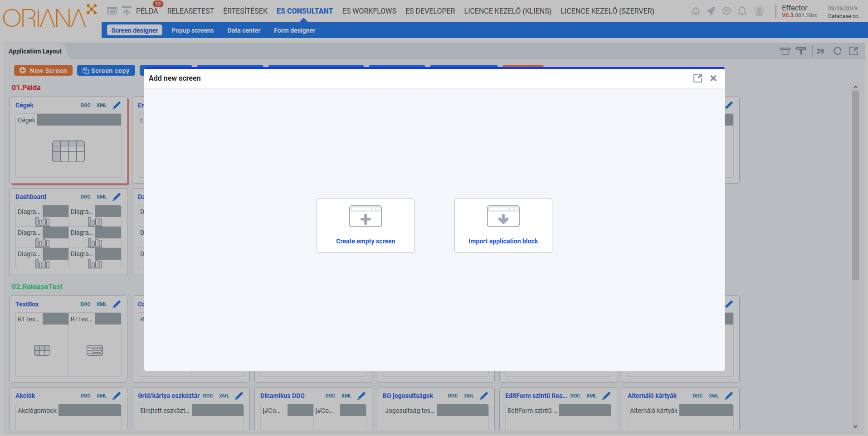The width and height of the screenshot is (868, 436).
Task: Go to the home icon in the header
Action: (x=696, y=11)
